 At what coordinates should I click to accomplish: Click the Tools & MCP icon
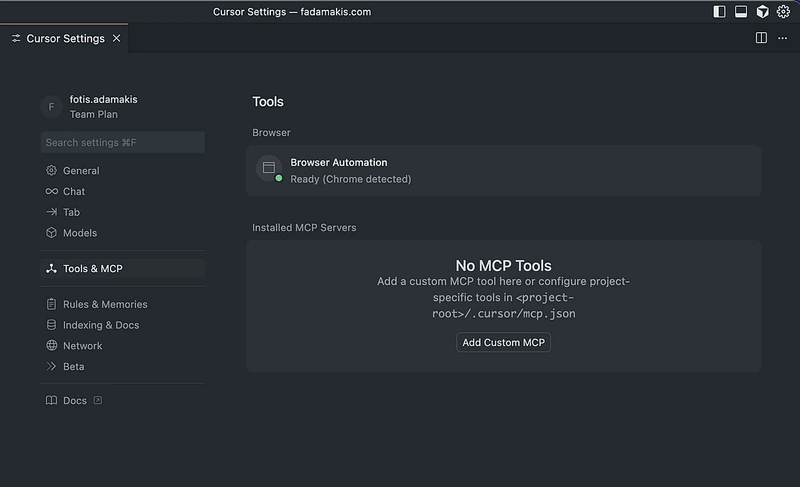pyautogui.click(x=52, y=268)
